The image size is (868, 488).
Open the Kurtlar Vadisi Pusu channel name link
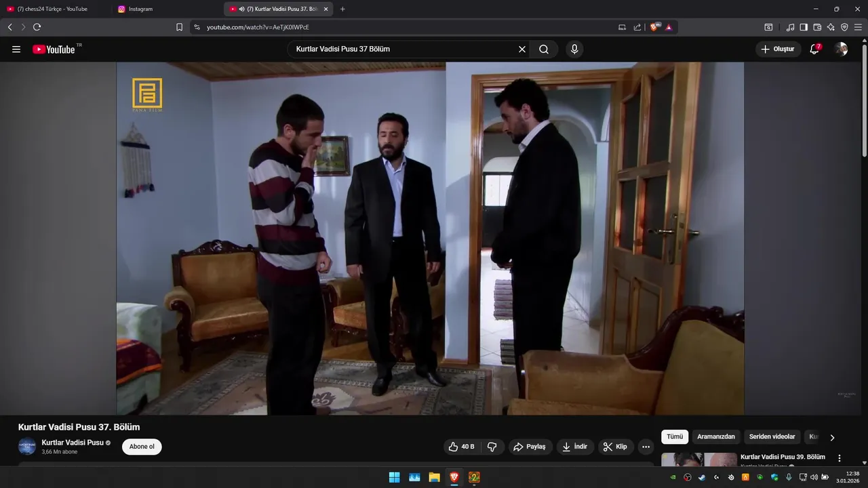(73, 443)
